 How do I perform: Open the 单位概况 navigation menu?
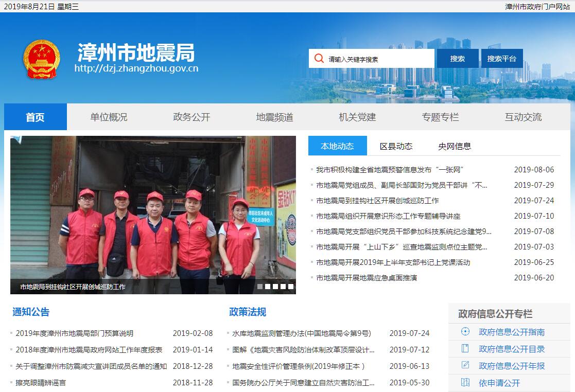[109, 117]
